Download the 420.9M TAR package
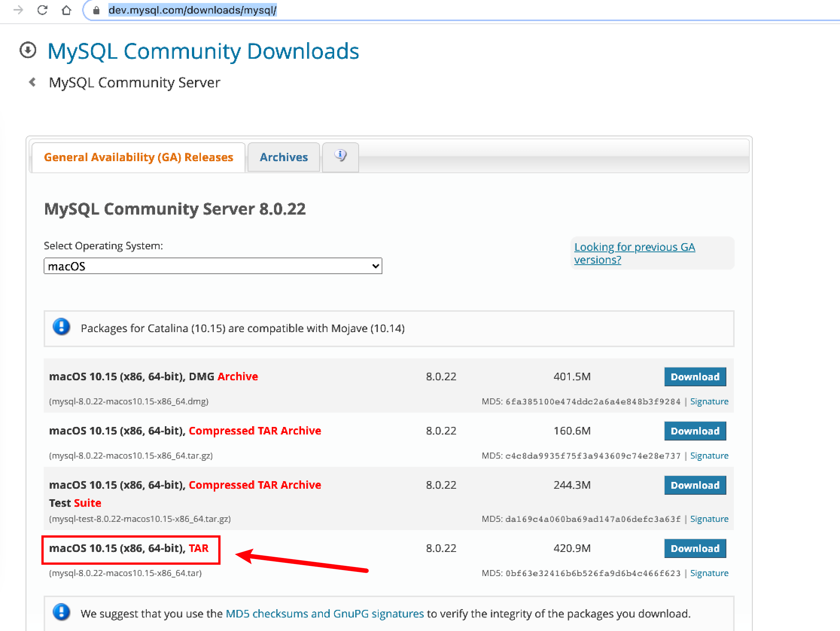Image resolution: width=840 pixels, height=631 pixels. click(695, 548)
